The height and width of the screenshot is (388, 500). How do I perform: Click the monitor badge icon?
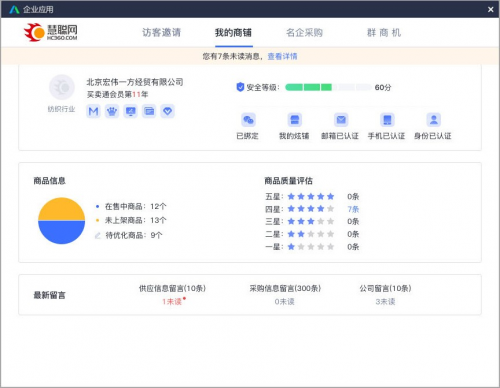[131, 111]
